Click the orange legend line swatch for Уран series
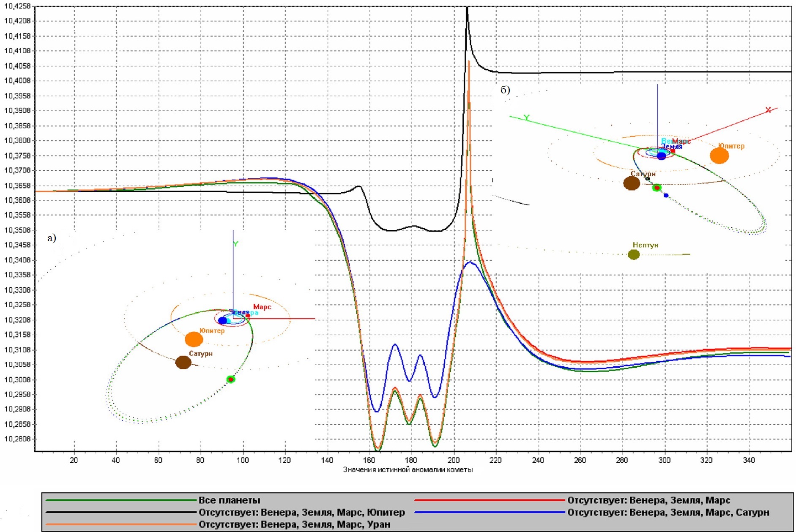This screenshot has width=796, height=532. click(121, 524)
